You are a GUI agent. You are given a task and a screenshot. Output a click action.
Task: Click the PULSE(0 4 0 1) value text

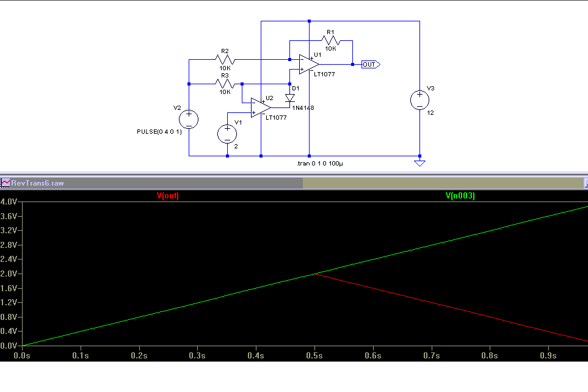click(x=159, y=132)
